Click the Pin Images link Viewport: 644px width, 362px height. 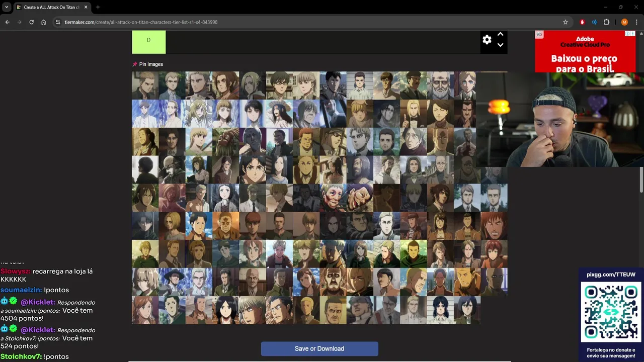(x=151, y=64)
